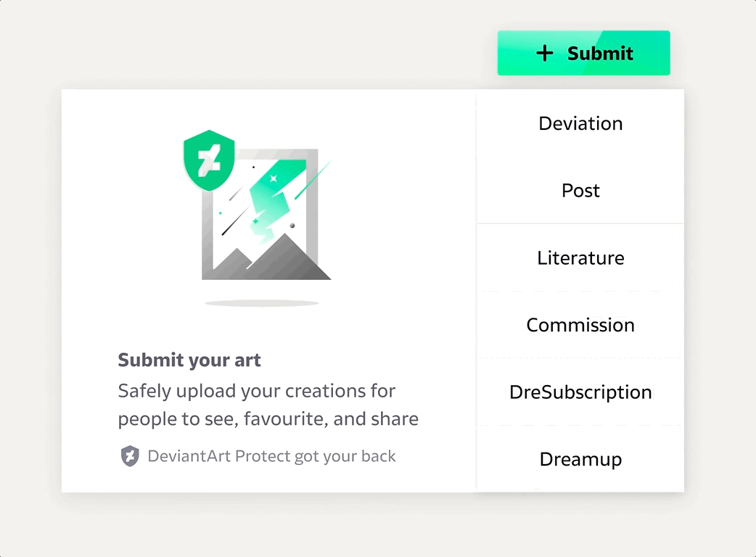756x557 pixels.
Task: Click the plus icon on the Submit button
Action: click(x=544, y=53)
